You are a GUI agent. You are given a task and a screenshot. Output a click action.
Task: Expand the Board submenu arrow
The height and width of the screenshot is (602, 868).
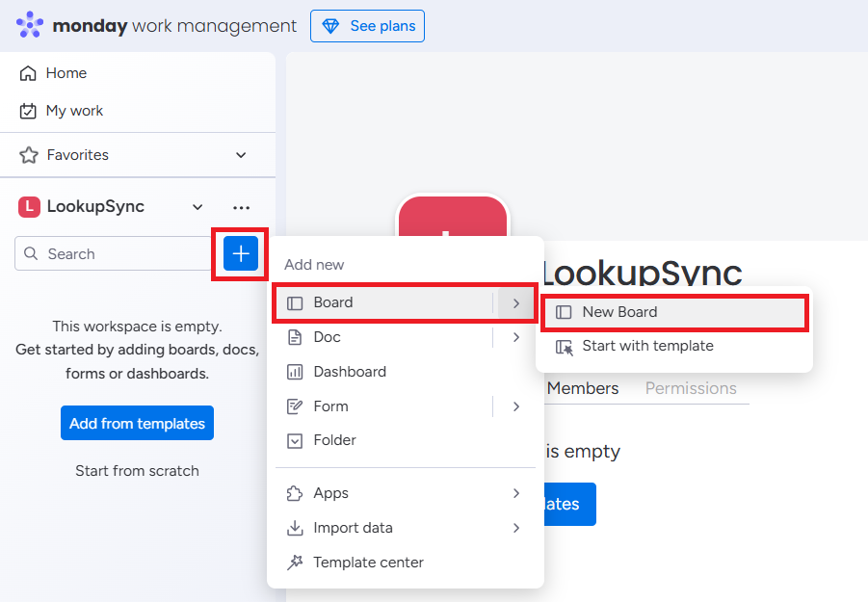click(516, 303)
